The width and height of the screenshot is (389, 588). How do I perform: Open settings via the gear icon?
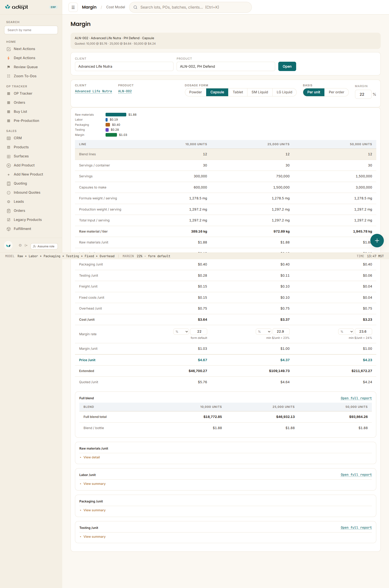coord(20,245)
